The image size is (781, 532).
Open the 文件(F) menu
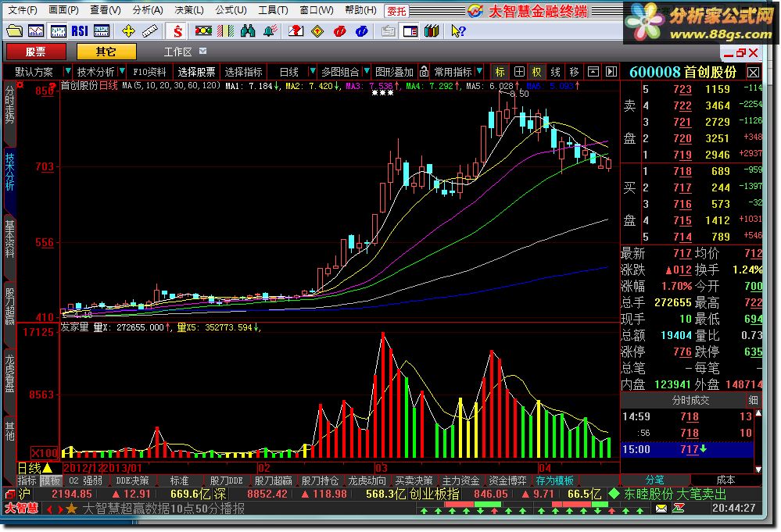coord(23,9)
